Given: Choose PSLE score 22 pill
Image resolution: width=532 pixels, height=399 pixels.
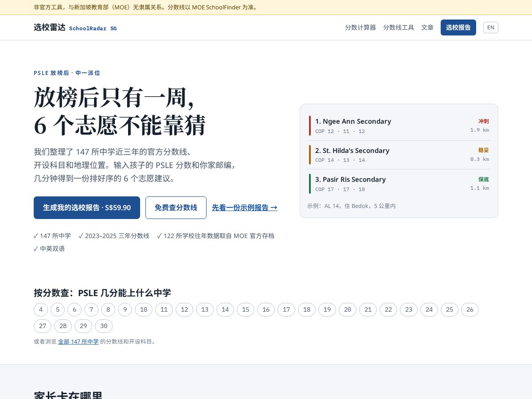Looking at the screenshot, I should [388, 309].
